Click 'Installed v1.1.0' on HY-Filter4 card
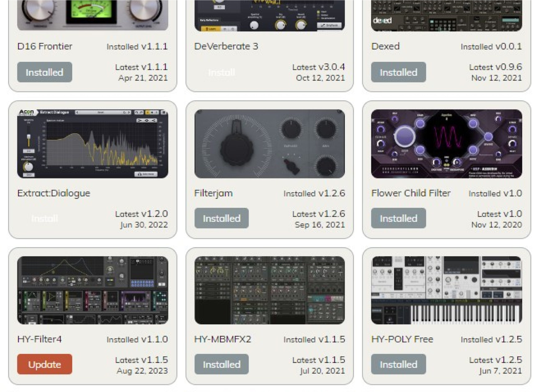Image resolution: width=536 pixels, height=392 pixels. point(137,339)
